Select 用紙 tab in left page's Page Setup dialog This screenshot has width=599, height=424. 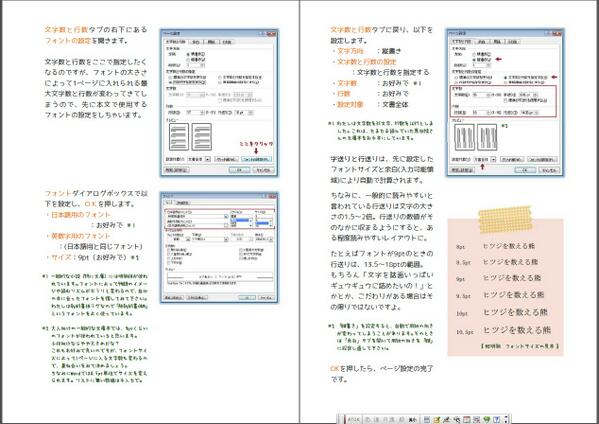(212, 42)
